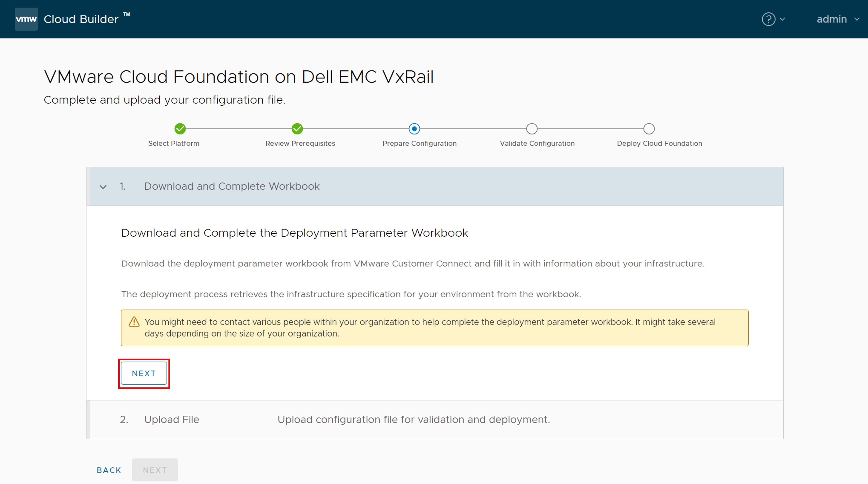Click the Validate Configuration step label
The width and height of the screenshot is (868, 484).
click(x=537, y=143)
